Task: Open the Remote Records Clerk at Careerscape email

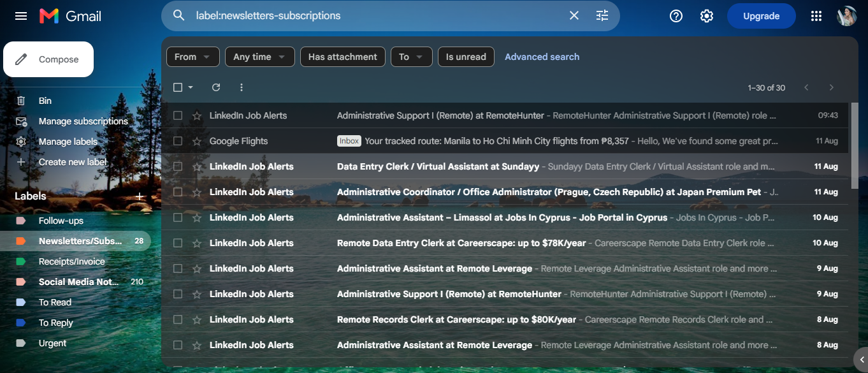Action: coord(505,319)
